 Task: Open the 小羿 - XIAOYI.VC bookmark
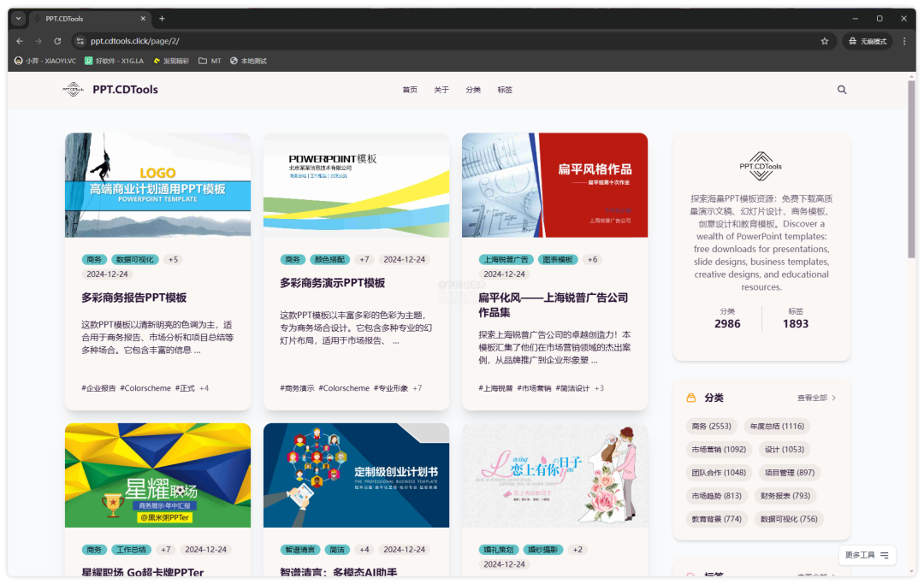tap(45, 61)
